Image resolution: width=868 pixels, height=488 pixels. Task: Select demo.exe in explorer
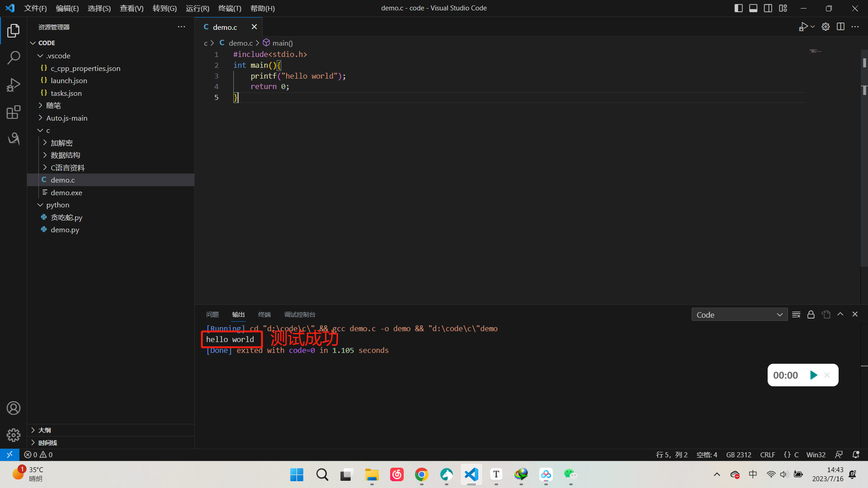click(111, 192)
